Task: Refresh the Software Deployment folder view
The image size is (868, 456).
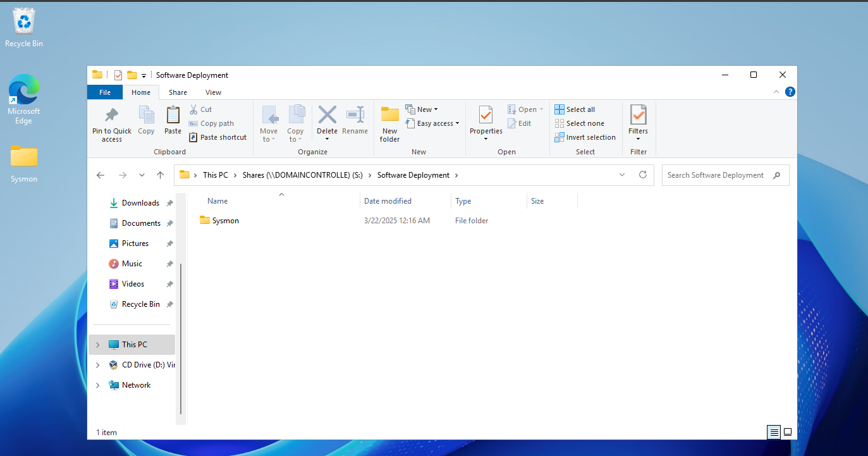Action: [643, 175]
